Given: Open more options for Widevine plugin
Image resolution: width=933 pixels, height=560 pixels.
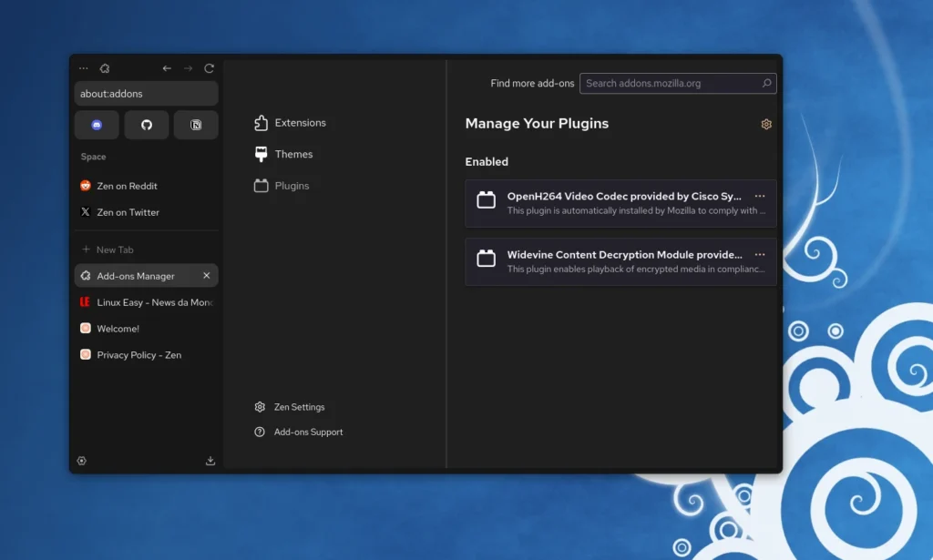Looking at the screenshot, I should click(760, 254).
